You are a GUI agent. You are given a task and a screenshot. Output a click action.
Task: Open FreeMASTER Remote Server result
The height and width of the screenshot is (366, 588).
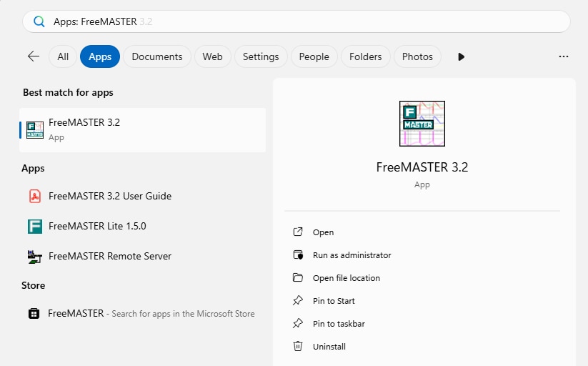click(x=110, y=256)
